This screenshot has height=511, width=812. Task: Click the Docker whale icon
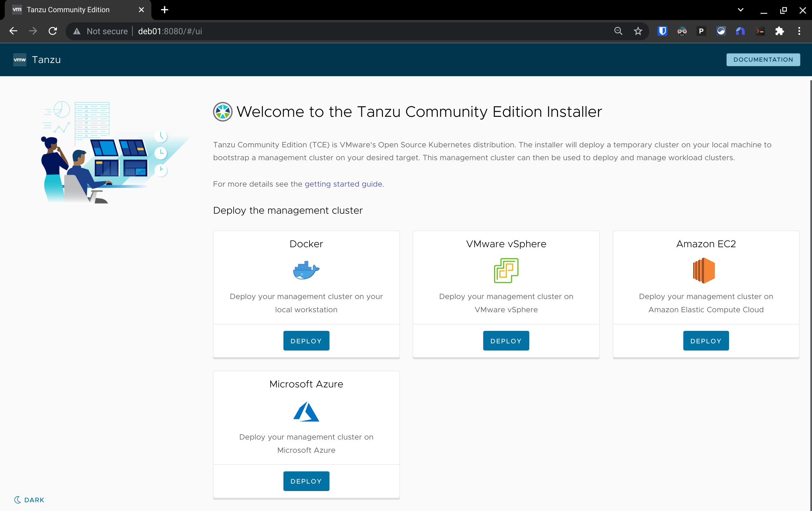click(x=306, y=270)
